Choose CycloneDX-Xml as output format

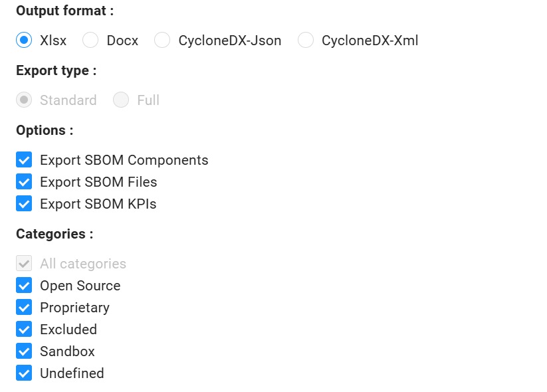[306, 41]
